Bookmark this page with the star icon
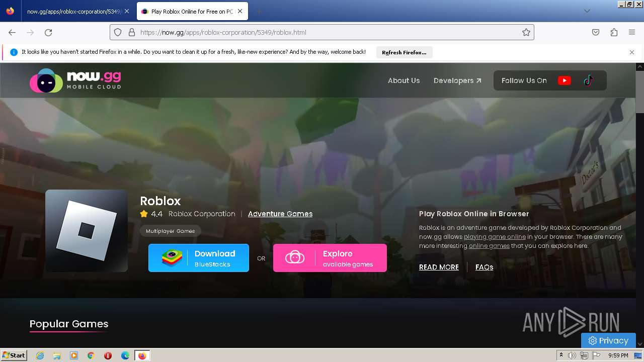Screen dimensions: 644x362 point(526,32)
